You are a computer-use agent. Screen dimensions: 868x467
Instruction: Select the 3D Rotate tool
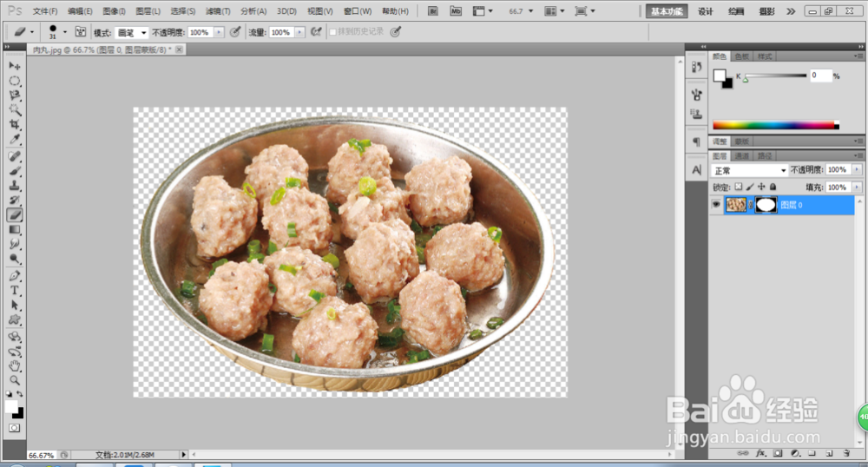[x=15, y=337]
